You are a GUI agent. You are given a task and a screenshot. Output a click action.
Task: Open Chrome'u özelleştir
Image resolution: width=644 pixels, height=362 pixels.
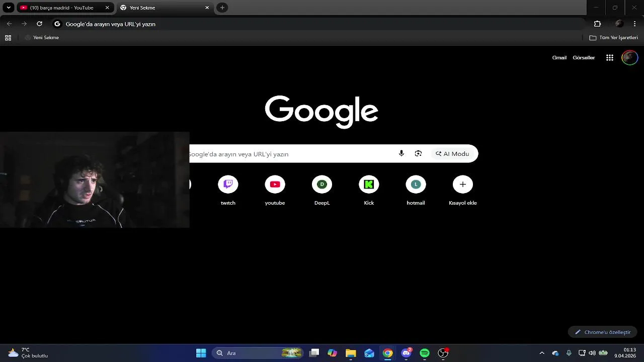tap(603, 332)
